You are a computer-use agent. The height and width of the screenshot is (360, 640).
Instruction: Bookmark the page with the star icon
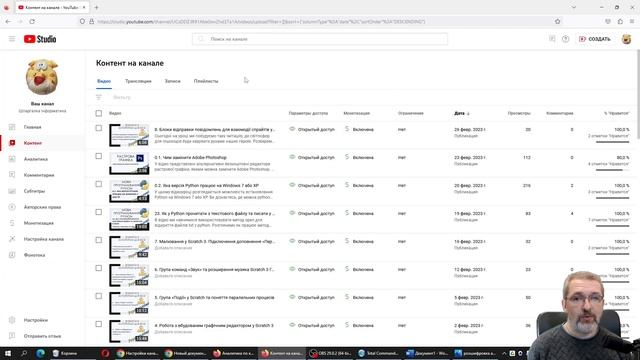coord(558,21)
